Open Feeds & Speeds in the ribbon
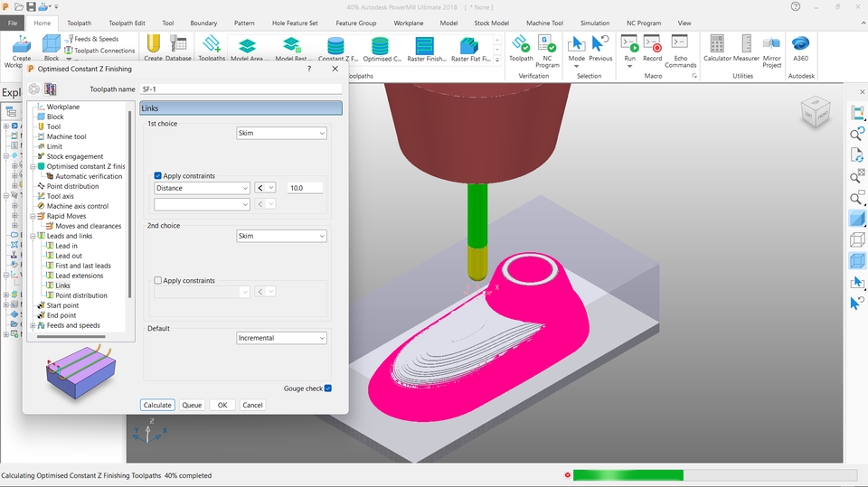 tap(92, 39)
